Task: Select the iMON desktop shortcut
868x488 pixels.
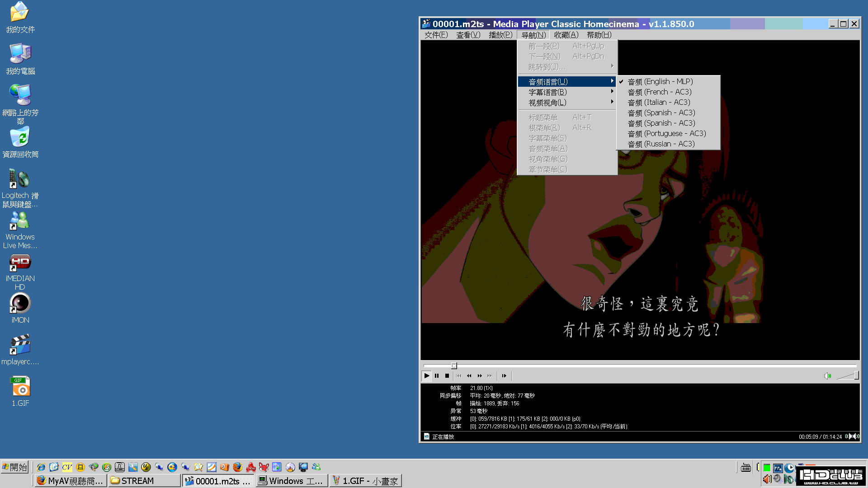Action: click(x=20, y=308)
